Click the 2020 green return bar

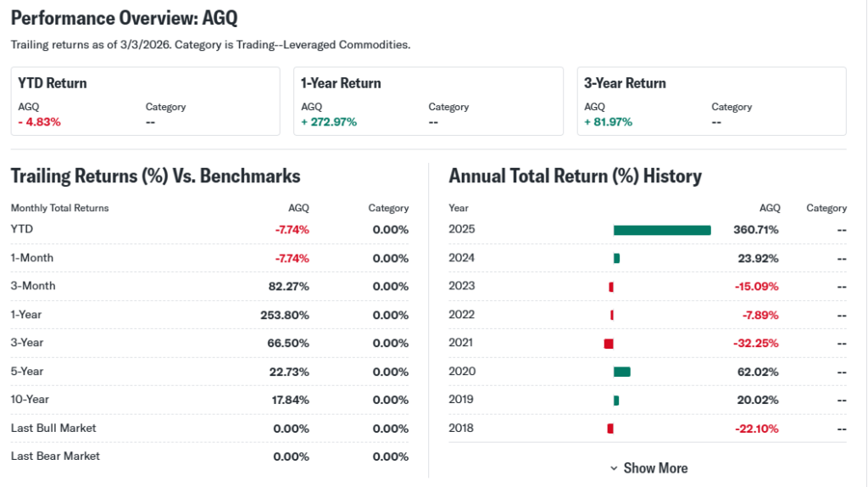point(621,372)
